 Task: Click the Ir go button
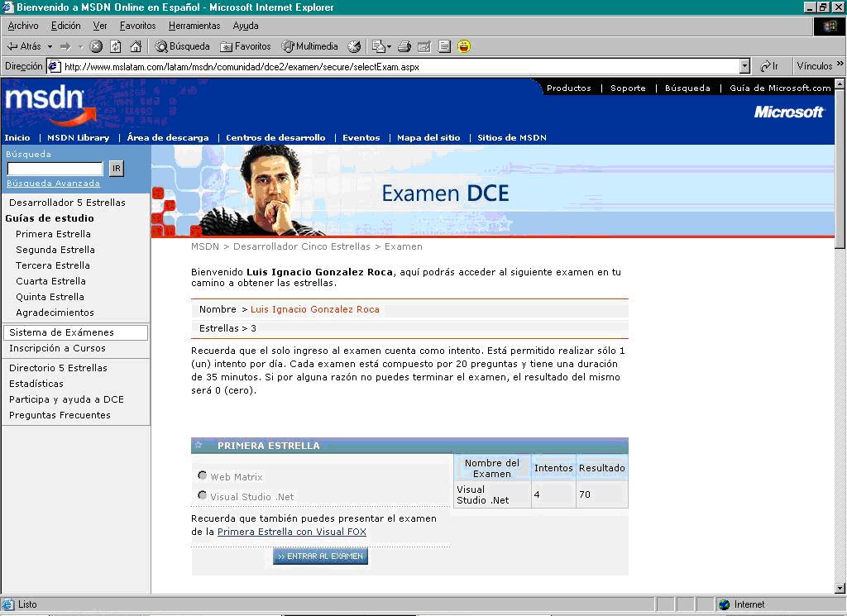point(769,66)
